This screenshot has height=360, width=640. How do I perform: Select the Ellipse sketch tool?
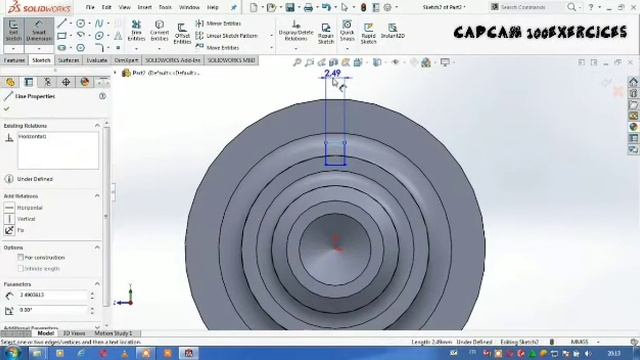pyautogui.click(x=99, y=36)
